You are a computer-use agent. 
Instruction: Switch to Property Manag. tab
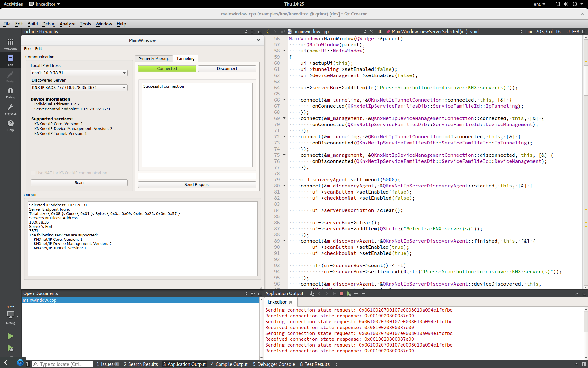(153, 59)
